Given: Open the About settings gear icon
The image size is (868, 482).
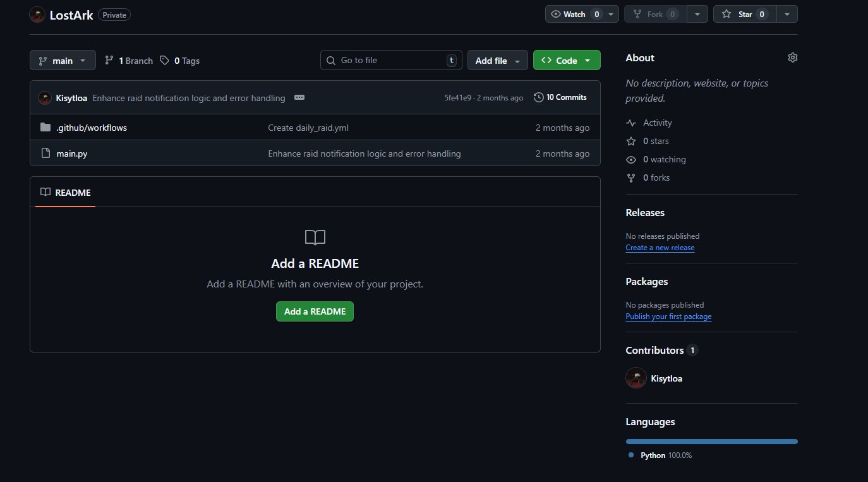Looking at the screenshot, I should click(x=793, y=57).
